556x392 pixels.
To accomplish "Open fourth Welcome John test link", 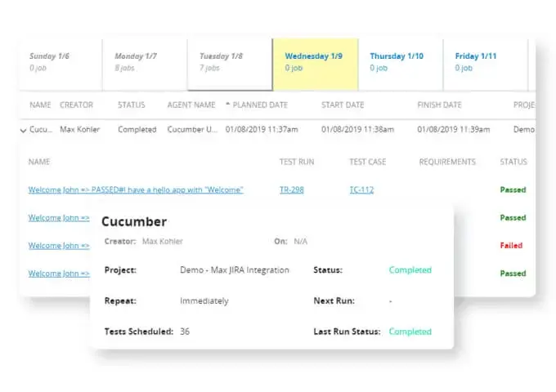I will tap(59, 274).
